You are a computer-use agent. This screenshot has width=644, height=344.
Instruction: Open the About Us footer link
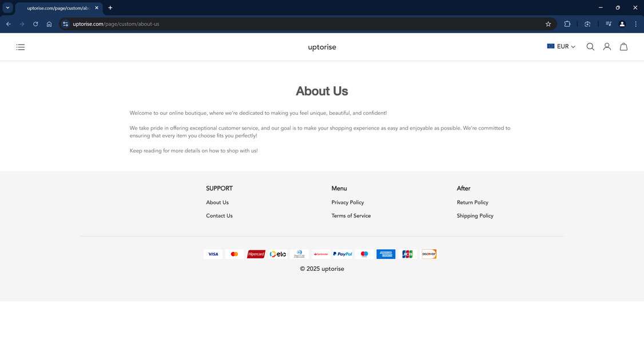pyautogui.click(x=217, y=202)
